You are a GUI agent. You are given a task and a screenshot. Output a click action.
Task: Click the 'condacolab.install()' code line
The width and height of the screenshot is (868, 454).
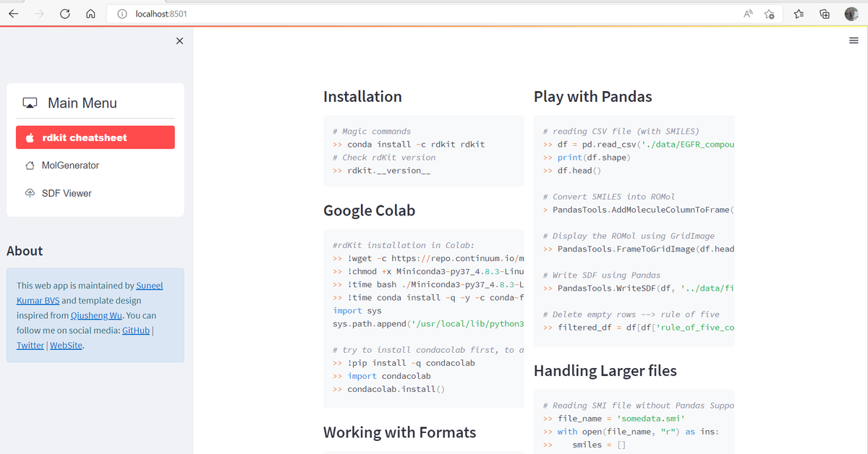389,389
